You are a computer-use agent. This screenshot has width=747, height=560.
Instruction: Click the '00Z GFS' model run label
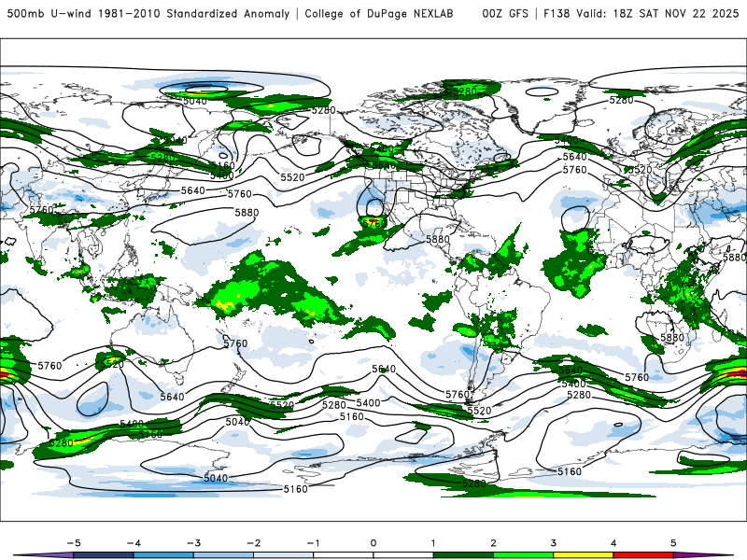[x=505, y=14]
